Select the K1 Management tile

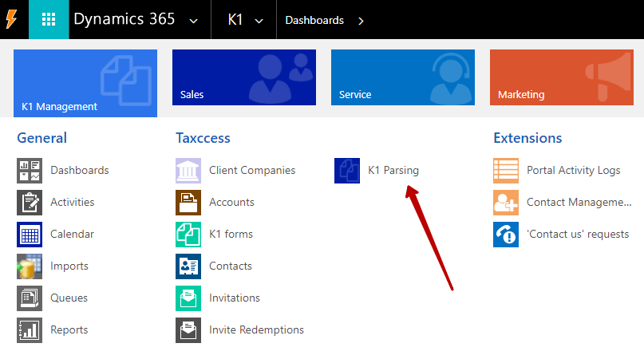85,83
